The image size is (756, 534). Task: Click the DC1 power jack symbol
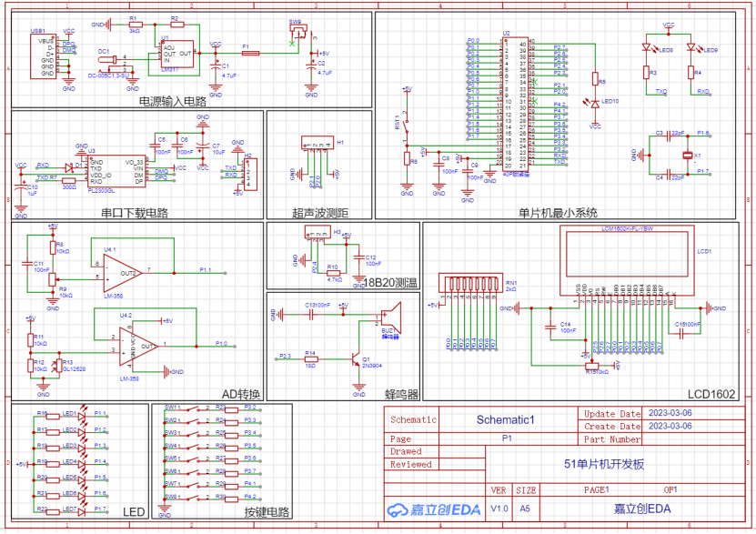[x=116, y=63]
